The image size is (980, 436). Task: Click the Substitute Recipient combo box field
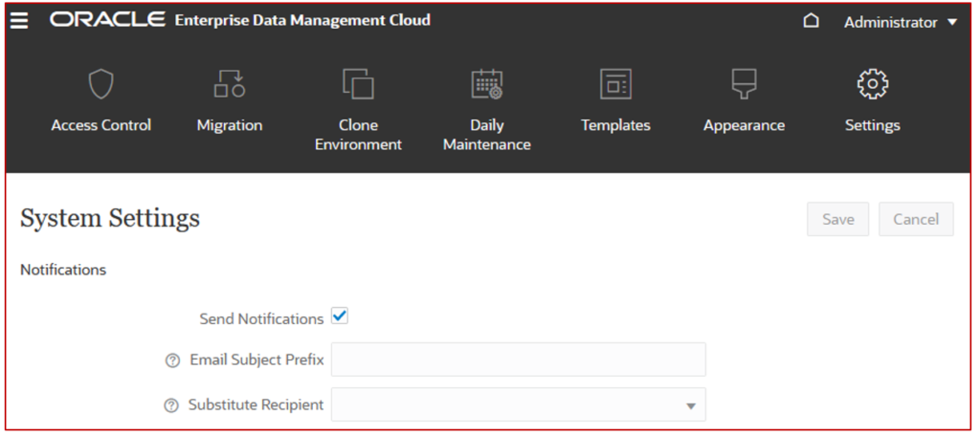(518, 404)
